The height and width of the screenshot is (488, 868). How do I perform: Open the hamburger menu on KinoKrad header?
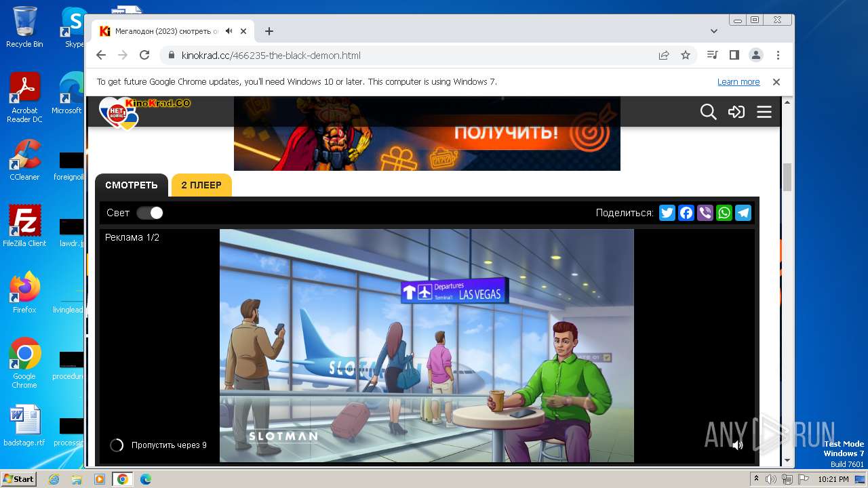click(x=764, y=112)
